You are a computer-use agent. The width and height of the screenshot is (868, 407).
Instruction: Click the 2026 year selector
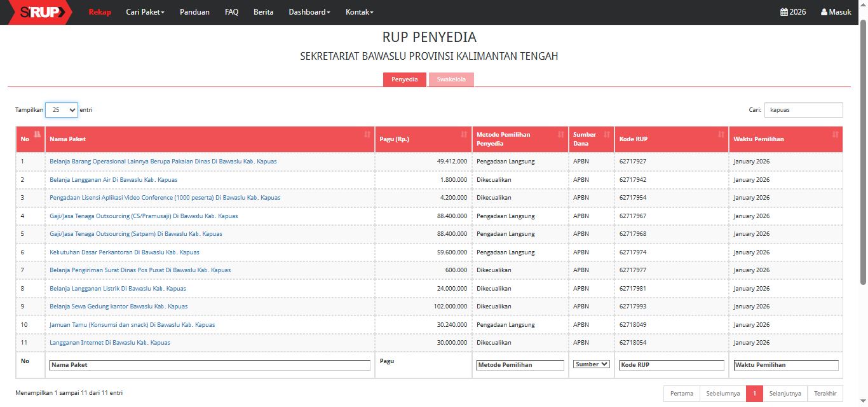[793, 12]
